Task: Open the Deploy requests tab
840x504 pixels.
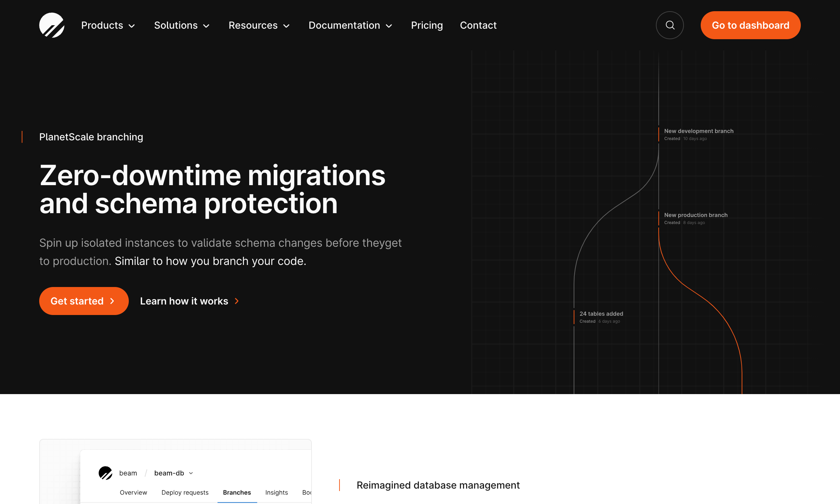Action: click(185, 492)
